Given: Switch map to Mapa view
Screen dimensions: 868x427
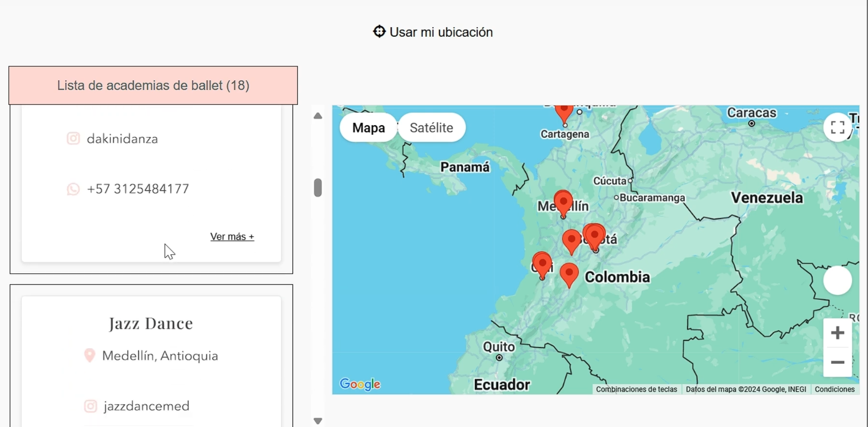Looking at the screenshot, I should click(x=368, y=128).
